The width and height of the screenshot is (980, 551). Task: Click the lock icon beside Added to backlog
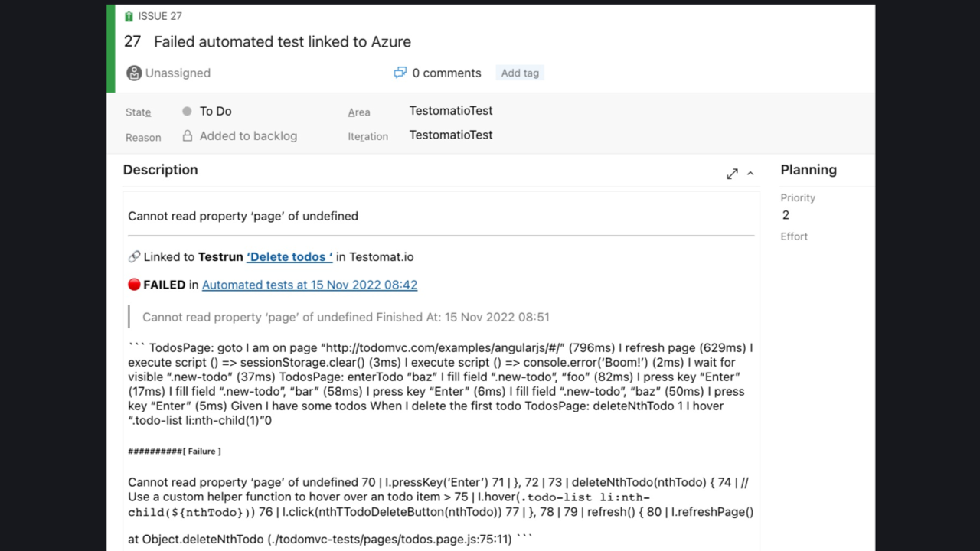187,135
